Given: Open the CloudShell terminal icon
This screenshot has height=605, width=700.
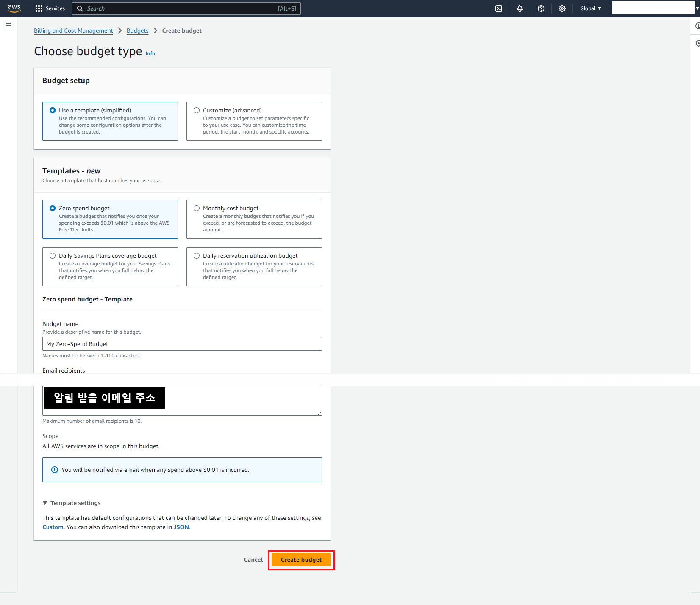Looking at the screenshot, I should 499,8.
